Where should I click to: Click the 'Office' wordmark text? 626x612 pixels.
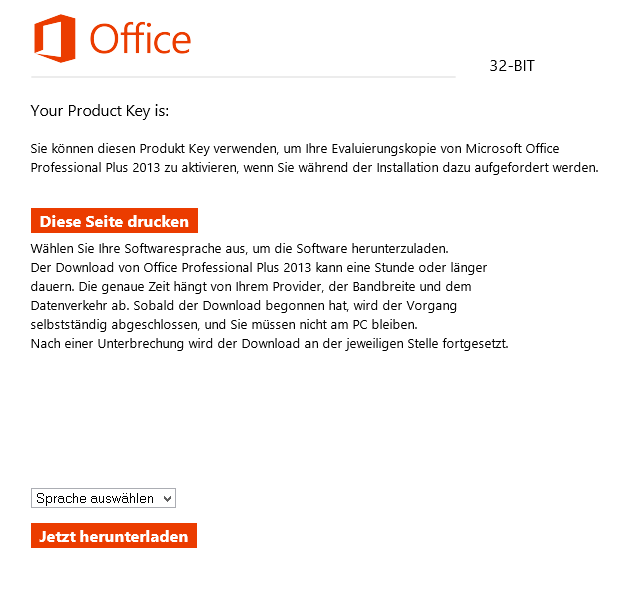pos(140,40)
